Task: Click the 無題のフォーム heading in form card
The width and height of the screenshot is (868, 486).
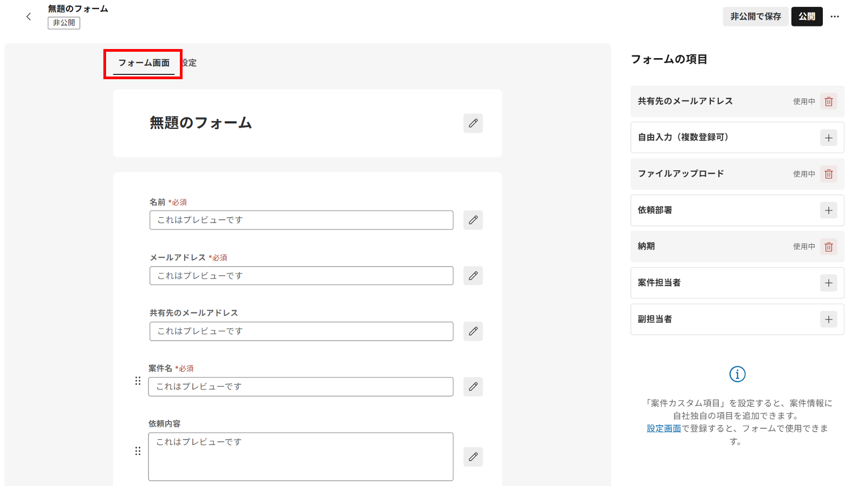Action: [x=201, y=123]
